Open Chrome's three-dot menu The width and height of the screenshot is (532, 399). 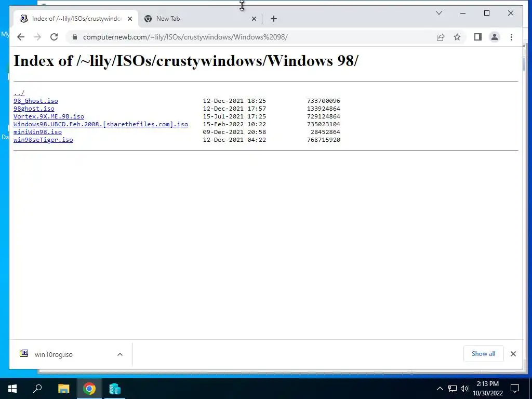(511, 37)
